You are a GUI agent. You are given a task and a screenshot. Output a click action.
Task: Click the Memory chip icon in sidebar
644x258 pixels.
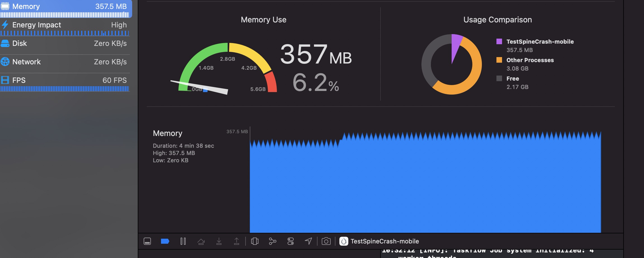pyautogui.click(x=5, y=6)
